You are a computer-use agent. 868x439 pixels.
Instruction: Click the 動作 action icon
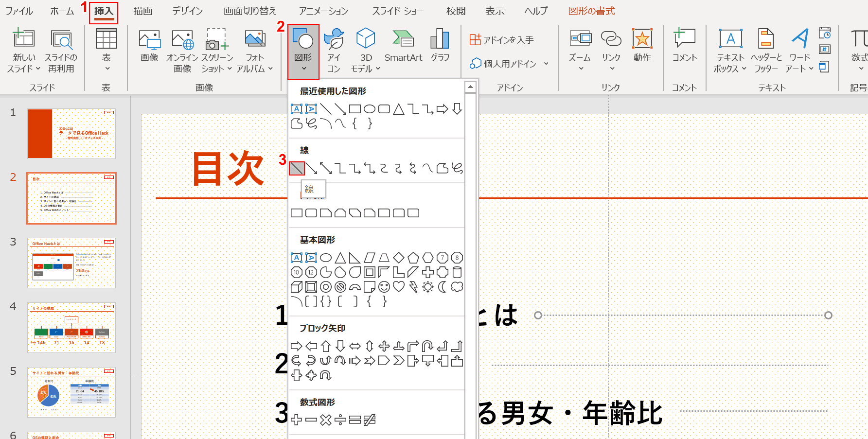(642, 46)
